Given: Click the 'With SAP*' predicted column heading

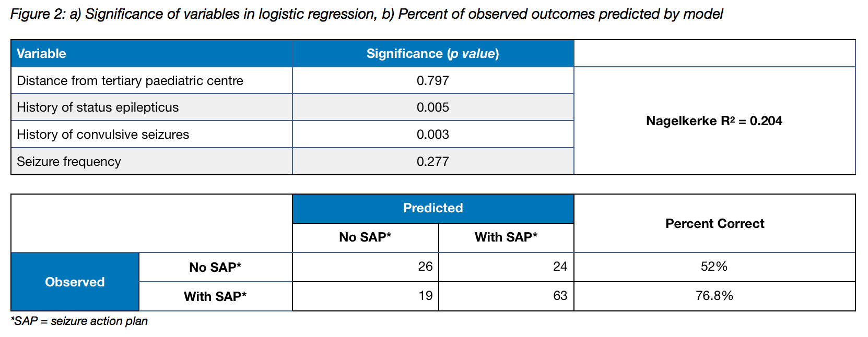Looking at the screenshot, I should click(x=506, y=237).
